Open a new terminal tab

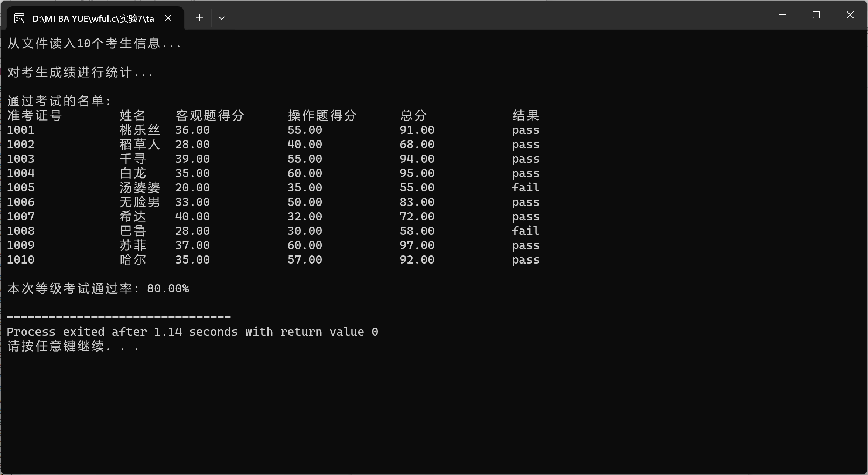click(x=199, y=18)
